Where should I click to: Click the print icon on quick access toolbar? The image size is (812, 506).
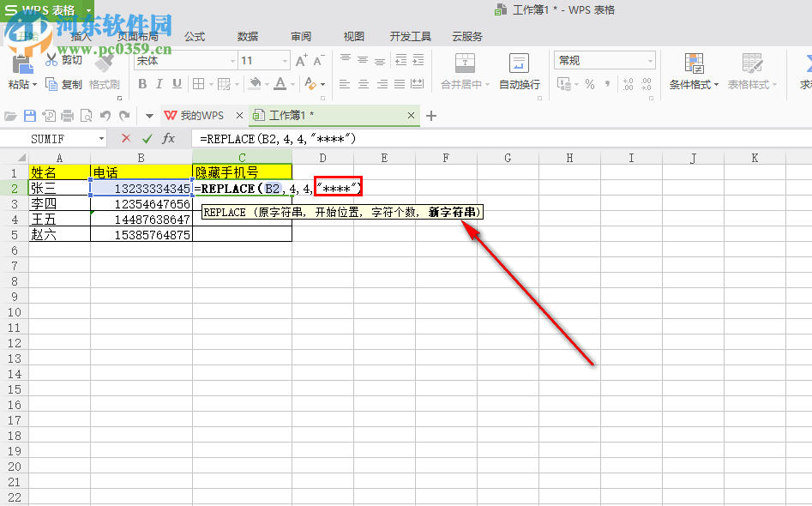tap(68, 115)
